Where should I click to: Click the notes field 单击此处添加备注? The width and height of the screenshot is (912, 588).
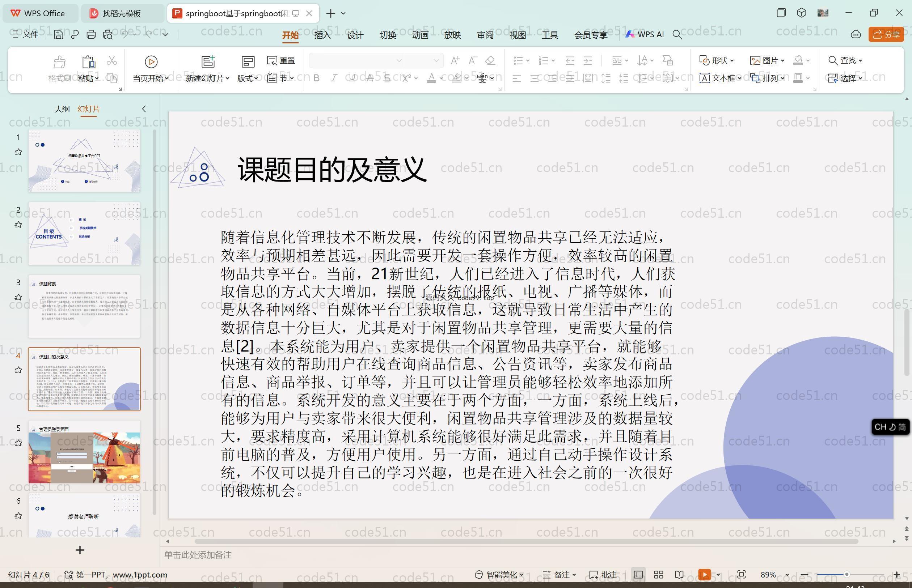point(198,555)
